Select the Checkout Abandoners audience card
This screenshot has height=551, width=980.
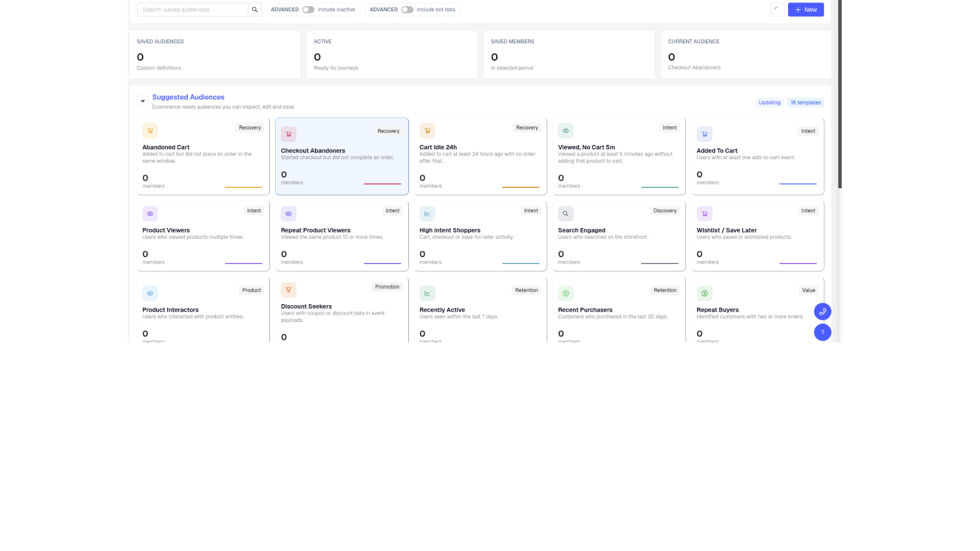[342, 156]
